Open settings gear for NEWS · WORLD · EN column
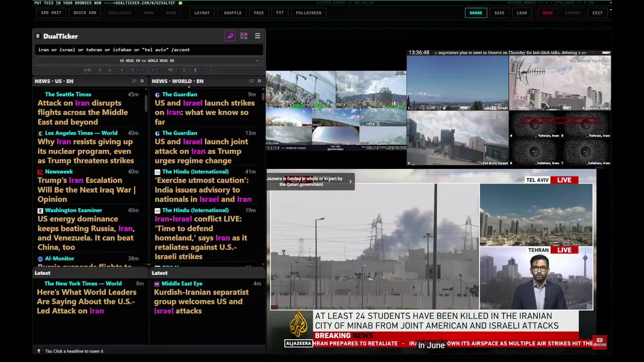 pyautogui.click(x=259, y=81)
